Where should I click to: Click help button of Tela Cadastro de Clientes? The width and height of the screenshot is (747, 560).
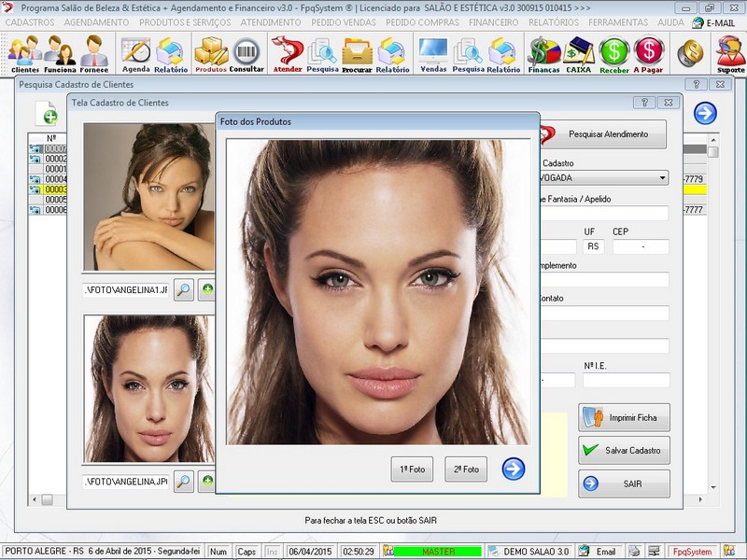point(644,103)
